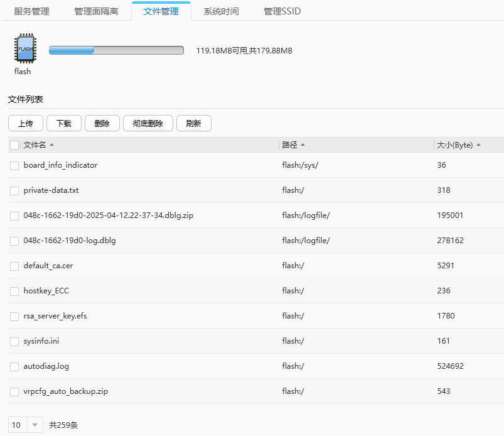Image resolution: width=504 pixels, height=436 pixels.
Task: Sort by 路径 column arrow
Action: click(303, 145)
